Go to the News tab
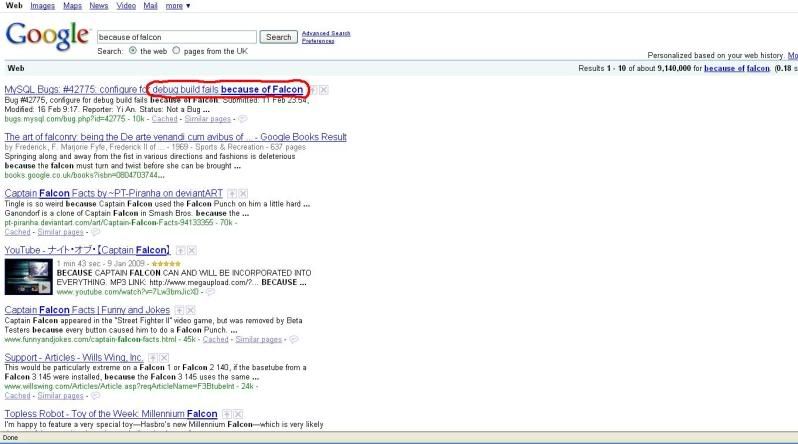The image size is (798, 444). (x=99, y=6)
